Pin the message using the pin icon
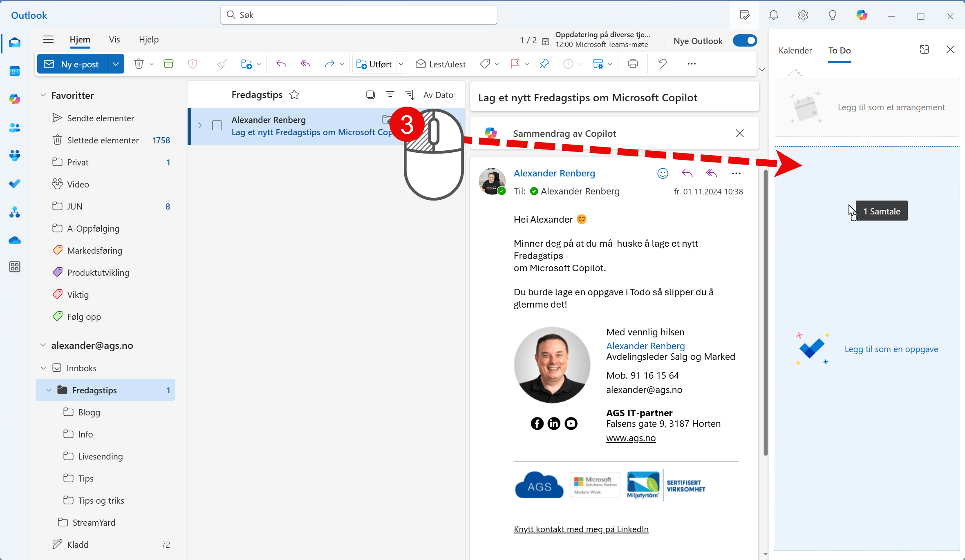965x560 pixels. pos(544,64)
